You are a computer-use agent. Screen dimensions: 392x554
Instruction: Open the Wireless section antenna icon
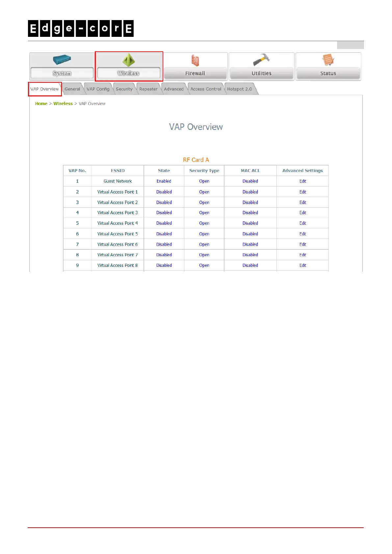(129, 60)
